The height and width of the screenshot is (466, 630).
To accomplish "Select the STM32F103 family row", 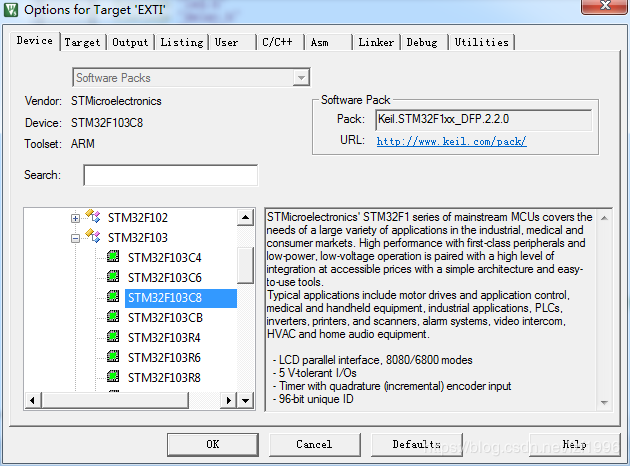I will point(138,238).
